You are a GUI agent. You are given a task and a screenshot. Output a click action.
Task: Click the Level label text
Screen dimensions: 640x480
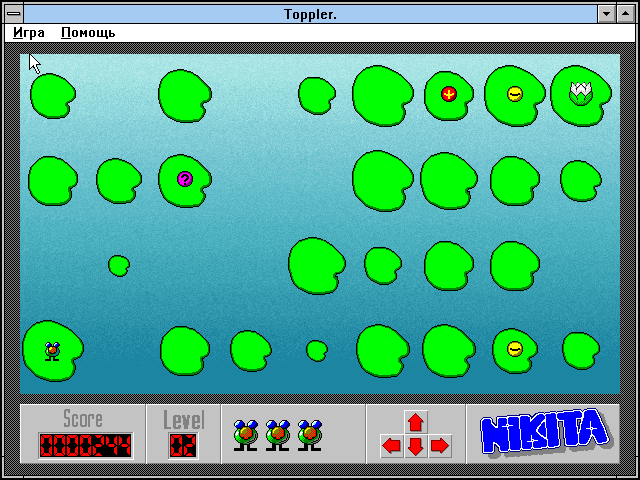[184, 419]
